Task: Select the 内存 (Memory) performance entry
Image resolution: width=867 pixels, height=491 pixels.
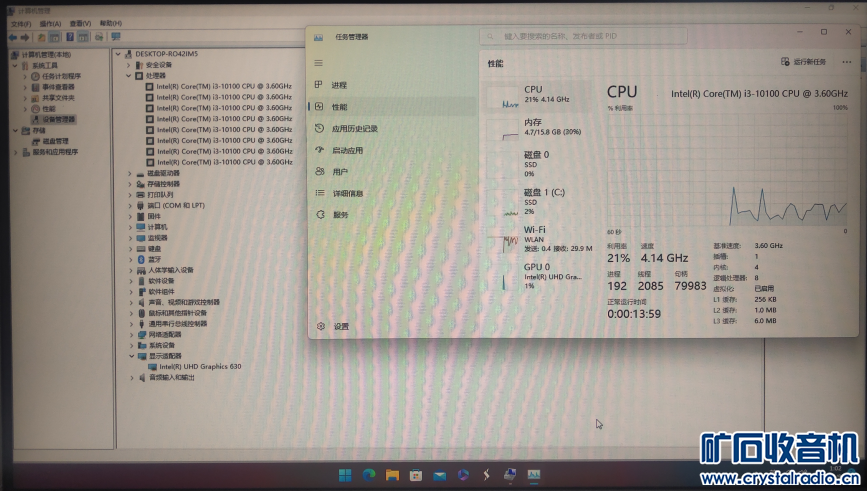Action: coord(537,128)
